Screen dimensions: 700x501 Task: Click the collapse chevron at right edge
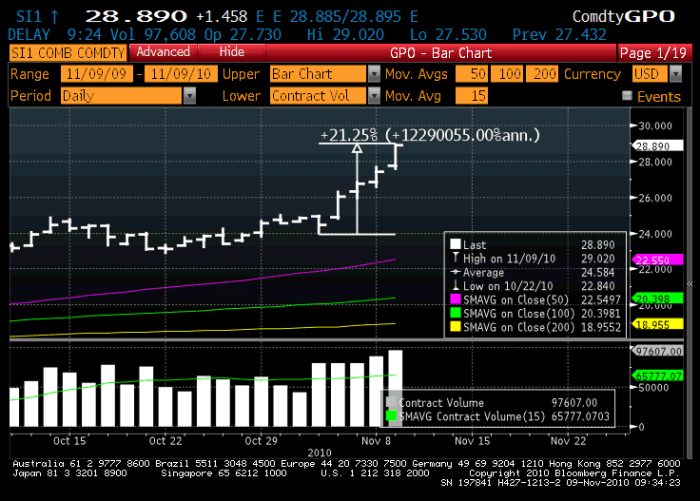(689, 284)
